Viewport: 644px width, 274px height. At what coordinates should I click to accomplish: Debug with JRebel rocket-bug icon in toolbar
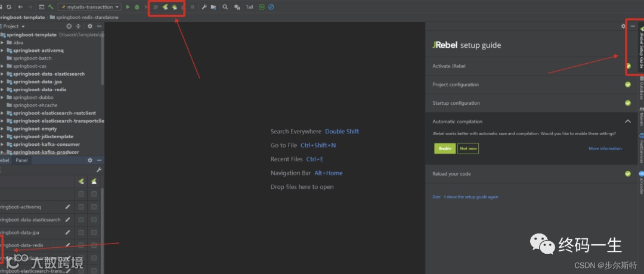click(x=174, y=7)
